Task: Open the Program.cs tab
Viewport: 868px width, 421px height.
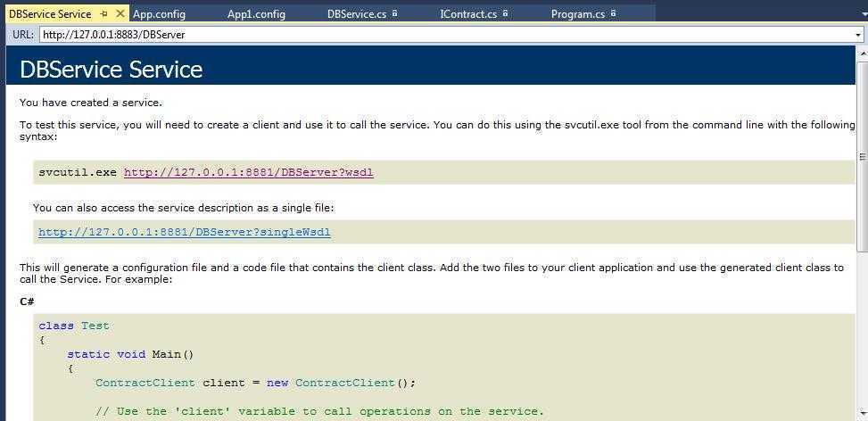Action: coord(578,14)
